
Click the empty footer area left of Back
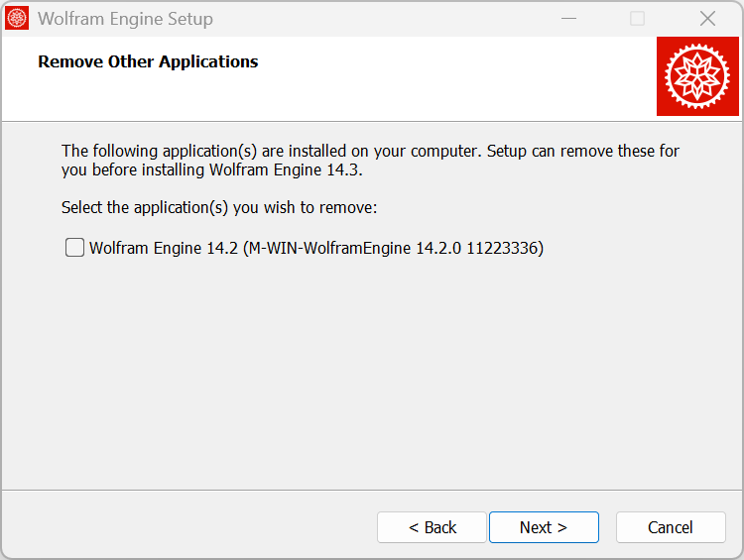pyautogui.click(x=189, y=526)
